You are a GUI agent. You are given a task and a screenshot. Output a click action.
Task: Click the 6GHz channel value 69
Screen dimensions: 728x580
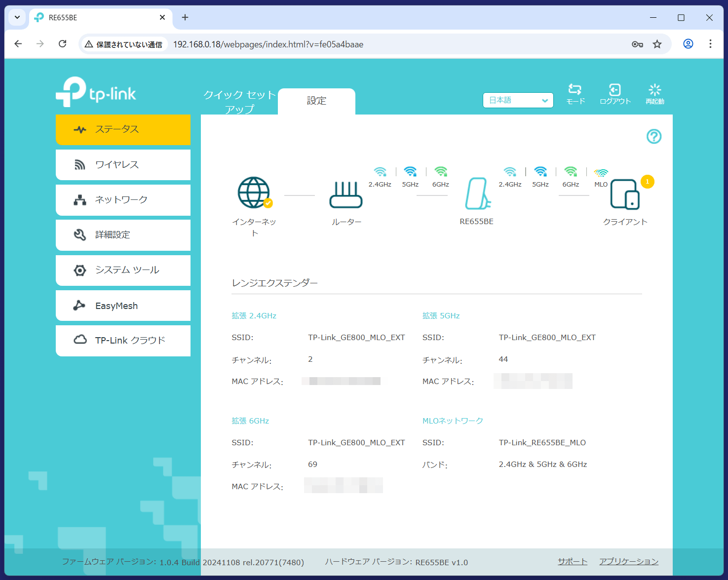tap(312, 464)
